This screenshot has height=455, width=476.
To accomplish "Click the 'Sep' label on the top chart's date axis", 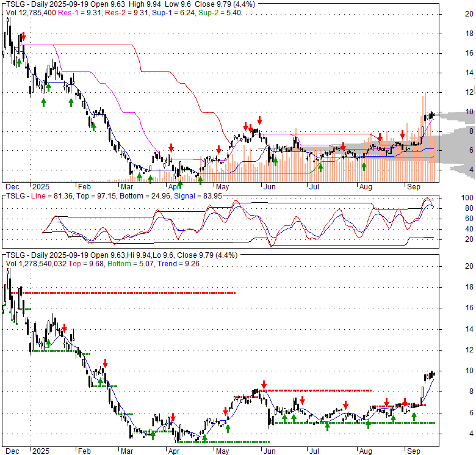I will tap(414, 187).
